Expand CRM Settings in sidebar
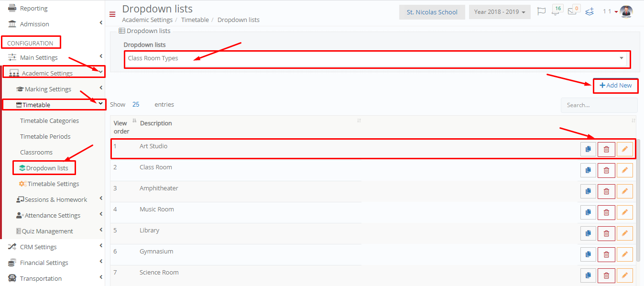Screen dimensions: 644x286 (53, 247)
